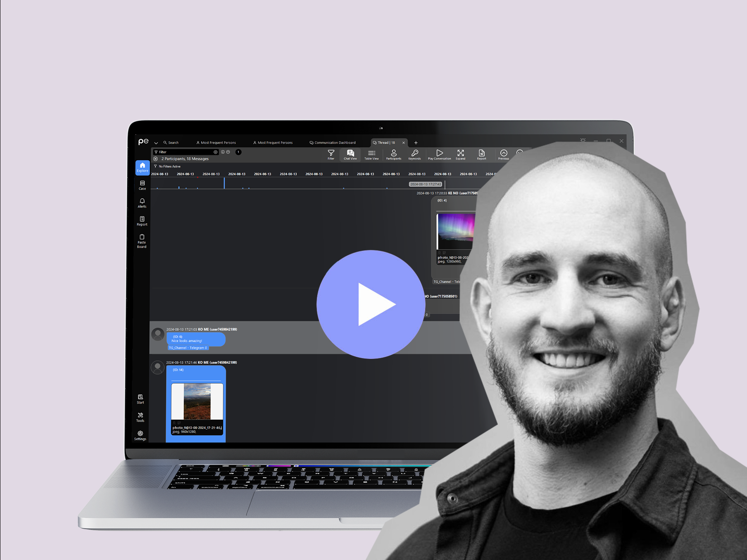
Task: Expand the dropdown chevron next to pe logo
Action: (156, 143)
